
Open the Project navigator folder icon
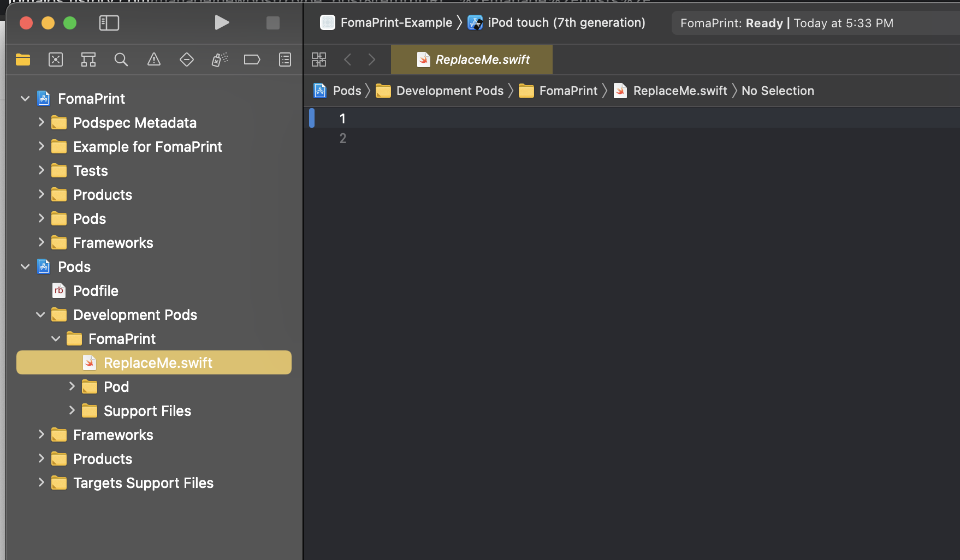[x=23, y=59]
